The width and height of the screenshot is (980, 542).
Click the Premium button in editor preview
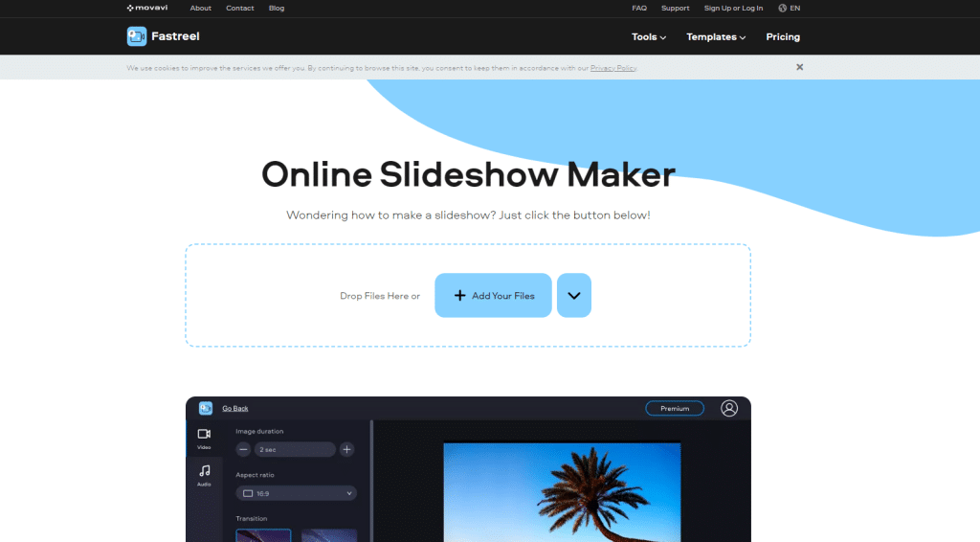[675, 409]
